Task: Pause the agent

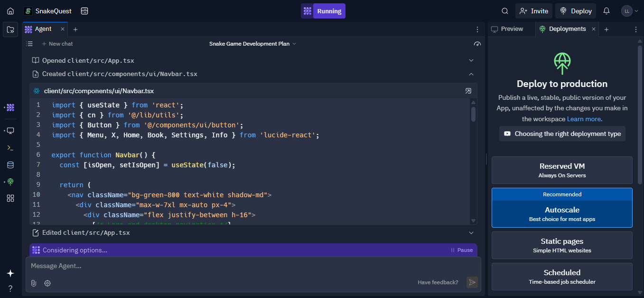Action: point(462,250)
